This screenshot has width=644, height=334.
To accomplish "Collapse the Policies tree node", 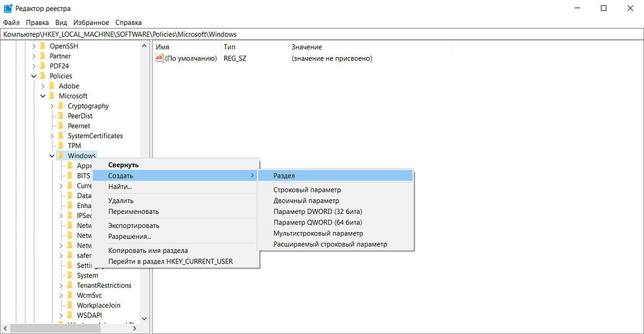I will pos(34,76).
